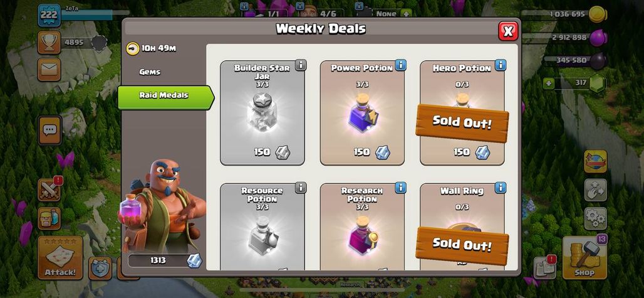Open settings gears icon
Viewport: 644px width, 298px height.
(x=596, y=218)
